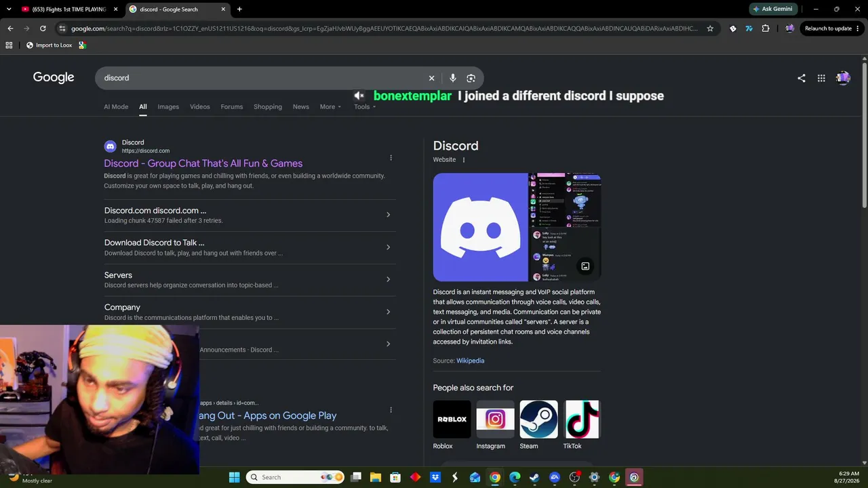This screenshot has width=868, height=488.
Task: Open the Tools dropdown
Action: point(365,107)
